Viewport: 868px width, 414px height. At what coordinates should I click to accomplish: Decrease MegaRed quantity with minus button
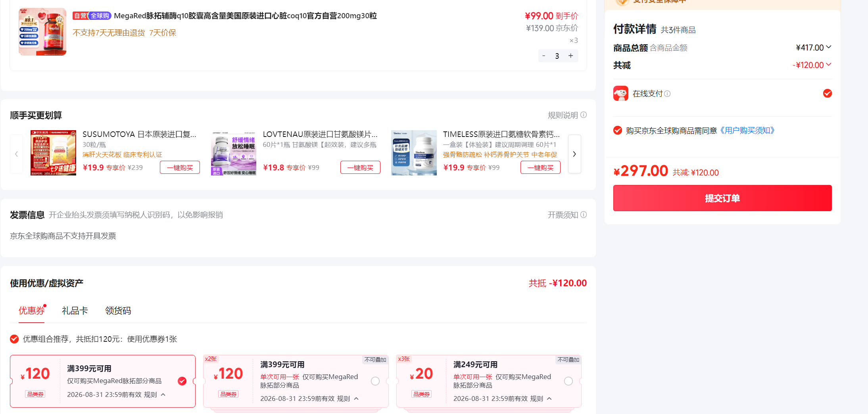[544, 56]
